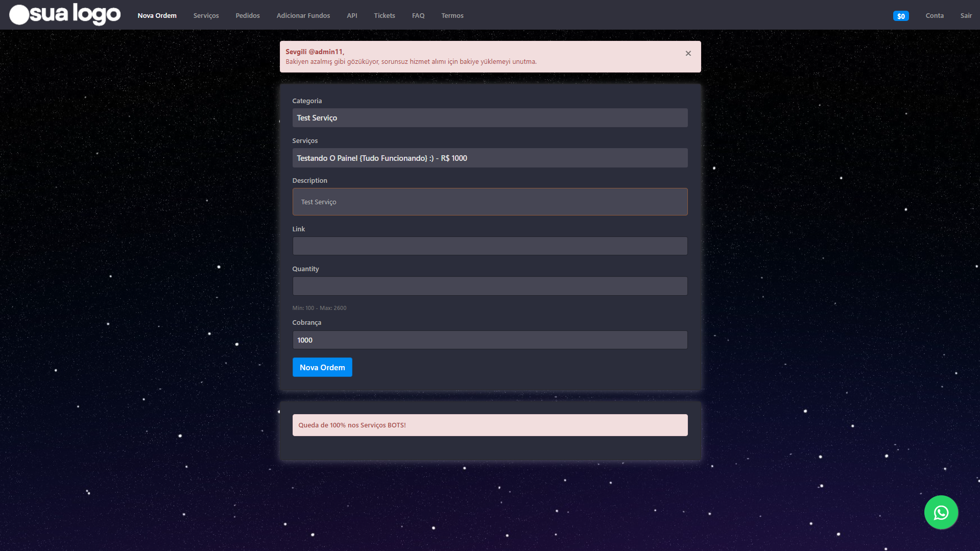
Task: Open the WhatsApp support chat
Action: [x=941, y=512]
